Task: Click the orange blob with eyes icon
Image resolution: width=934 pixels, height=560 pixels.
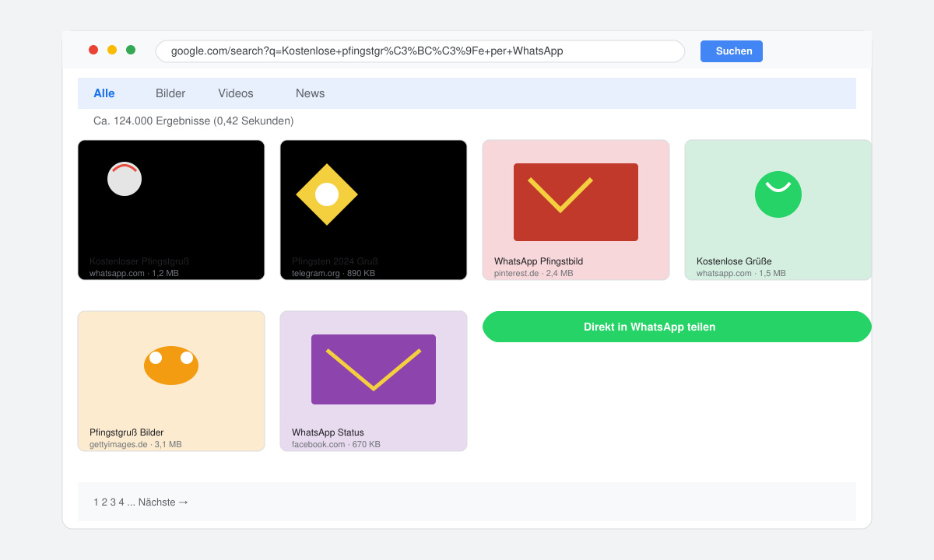Action: [x=171, y=365]
